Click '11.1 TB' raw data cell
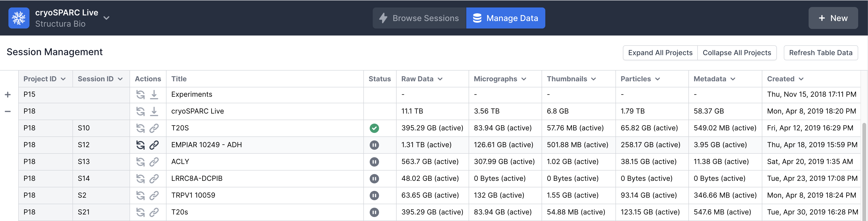 [x=432, y=111]
